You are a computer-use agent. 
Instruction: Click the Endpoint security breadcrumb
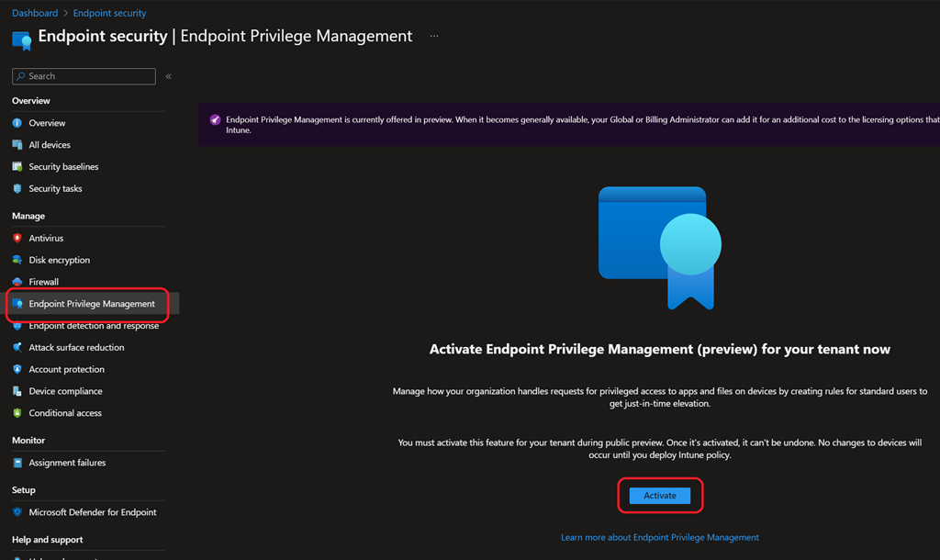tap(110, 13)
